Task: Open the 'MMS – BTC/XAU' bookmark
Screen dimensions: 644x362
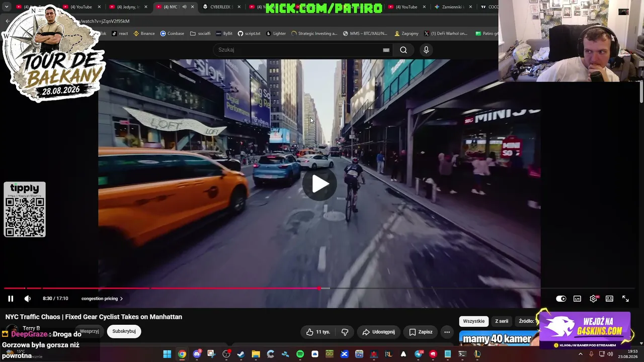Action: (365, 34)
